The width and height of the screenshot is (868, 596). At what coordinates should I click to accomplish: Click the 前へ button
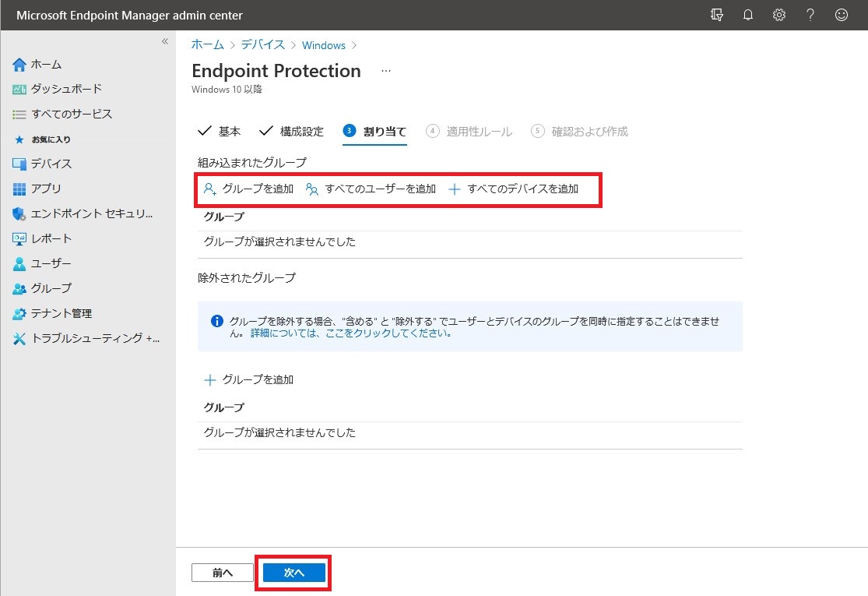223,573
